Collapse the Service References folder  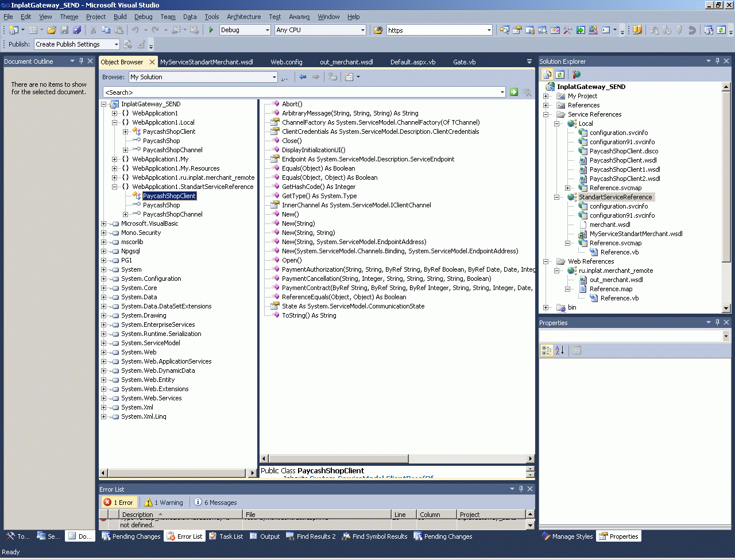[x=546, y=114]
